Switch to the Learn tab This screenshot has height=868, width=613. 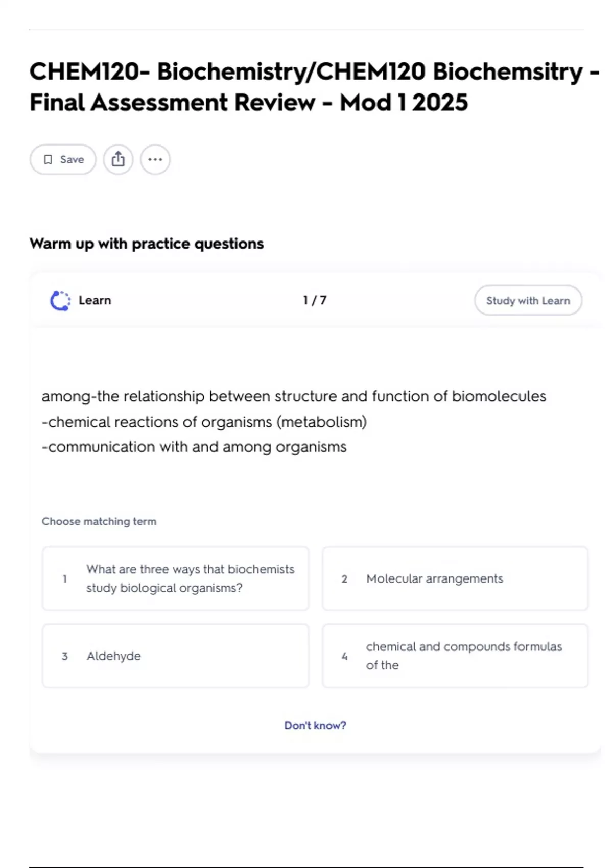point(95,300)
